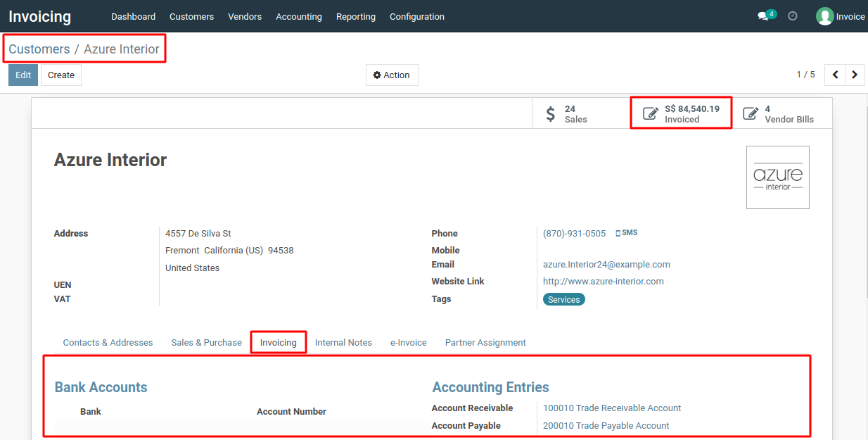868x440 pixels.
Task: Select the Invoicing tab
Action: tap(279, 343)
